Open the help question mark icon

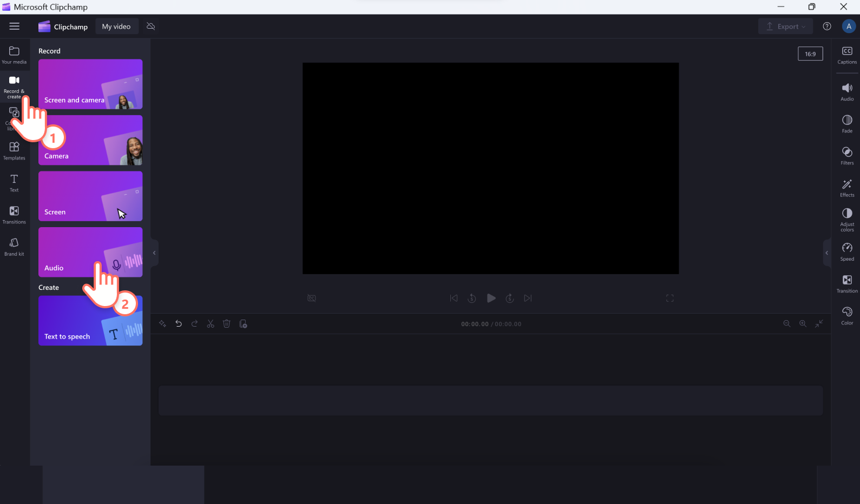tap(827, 26)
